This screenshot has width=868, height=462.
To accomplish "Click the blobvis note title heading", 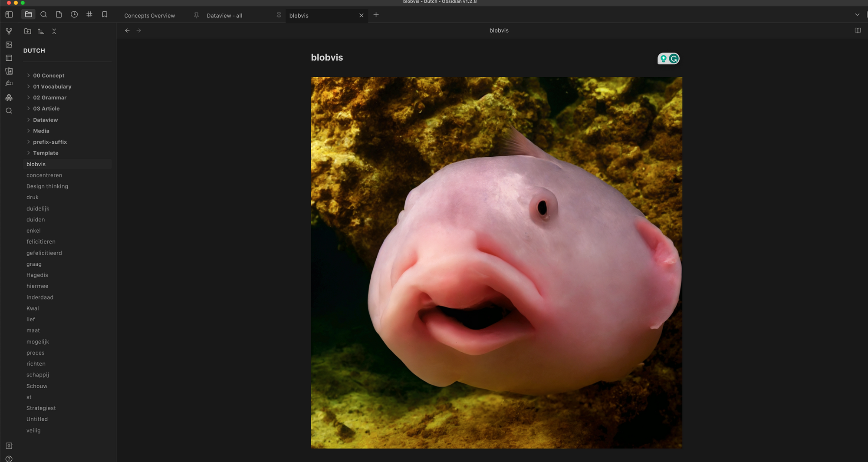I will [x=327, y=57].
